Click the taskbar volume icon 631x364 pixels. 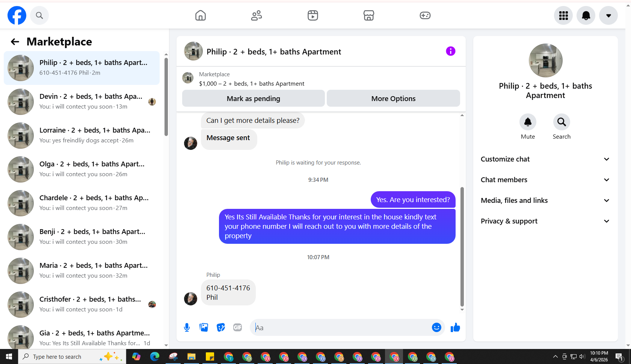[x=582, y=356]
